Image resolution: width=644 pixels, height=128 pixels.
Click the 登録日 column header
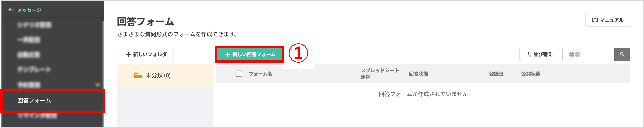point(496,74)
